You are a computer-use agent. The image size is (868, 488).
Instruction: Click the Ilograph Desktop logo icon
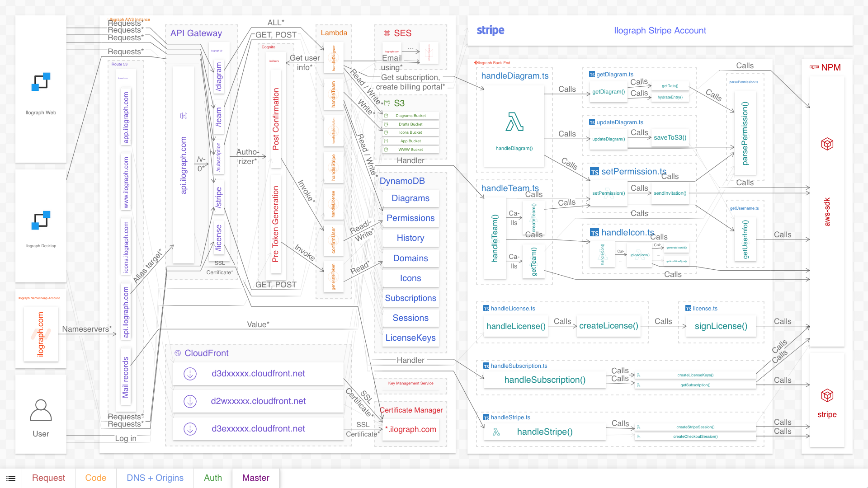(x=41, y=221)
